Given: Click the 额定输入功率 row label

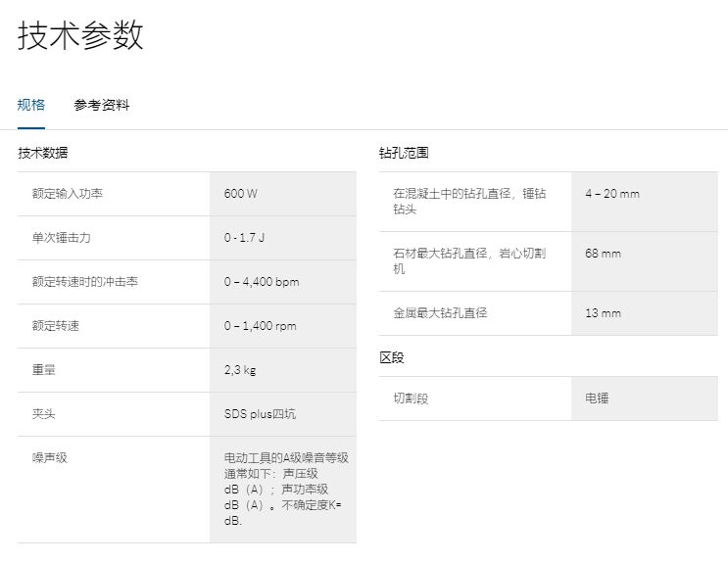Looking at the screenshot, I should pyautogui.click(x=68, y=194).
